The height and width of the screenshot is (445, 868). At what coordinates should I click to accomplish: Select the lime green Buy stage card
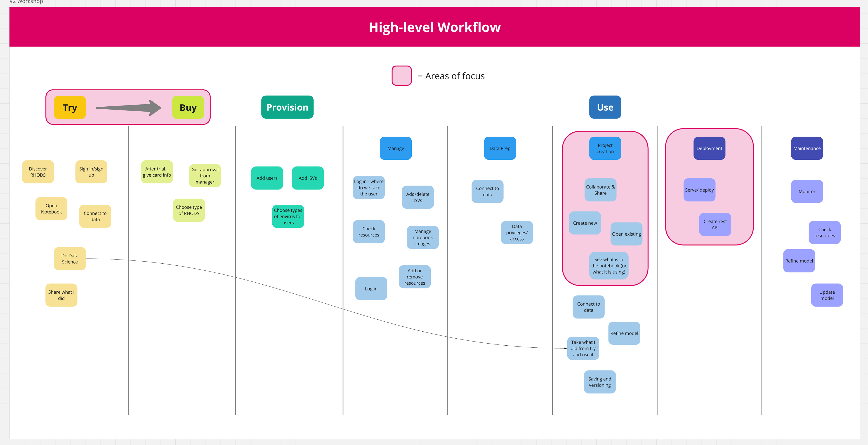188,107
